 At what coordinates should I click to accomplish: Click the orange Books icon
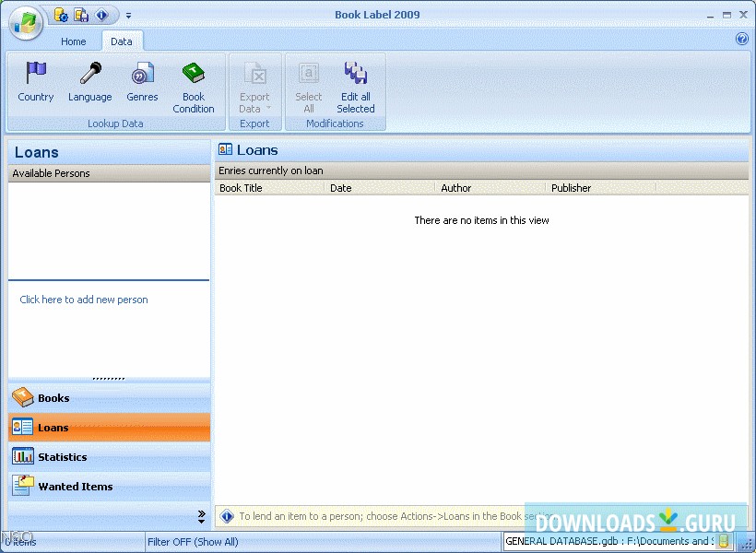coord(23,397)
